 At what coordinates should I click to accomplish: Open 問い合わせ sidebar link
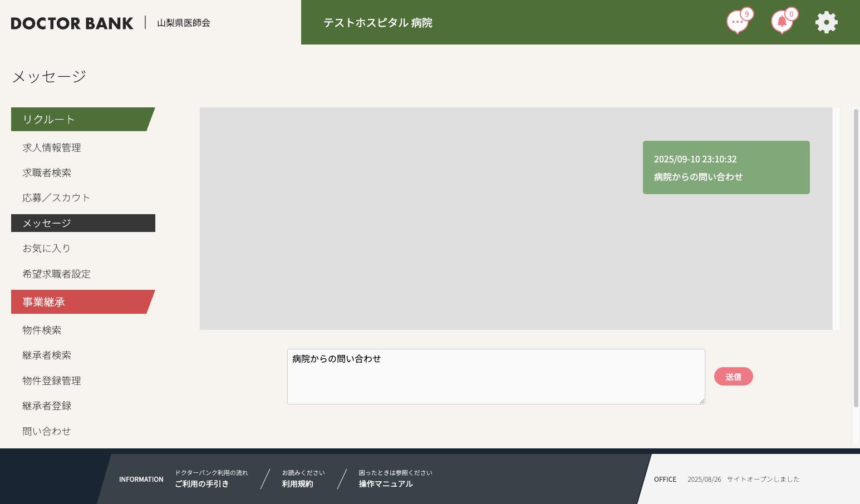pyautogui.click(x=47, y=431)
